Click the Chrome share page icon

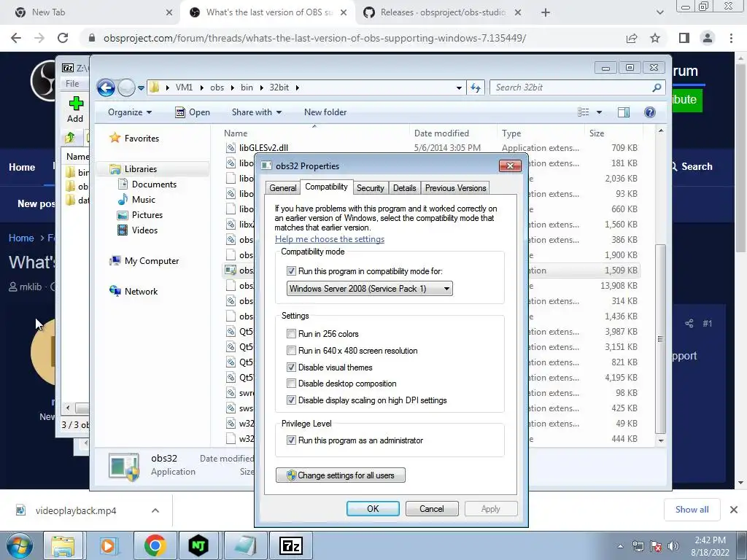pos(632,38)
